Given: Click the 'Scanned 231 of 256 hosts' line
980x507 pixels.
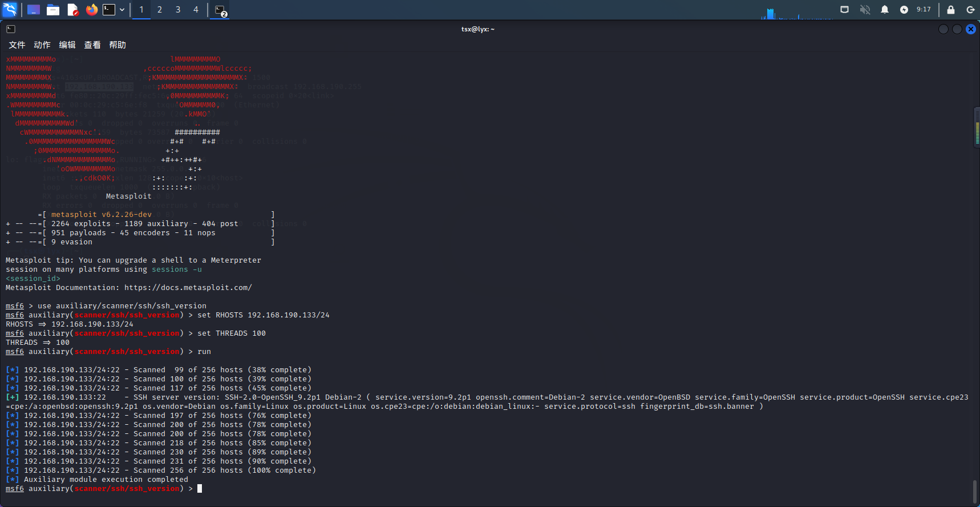Looking at the screenshot, I should (159, 461).
